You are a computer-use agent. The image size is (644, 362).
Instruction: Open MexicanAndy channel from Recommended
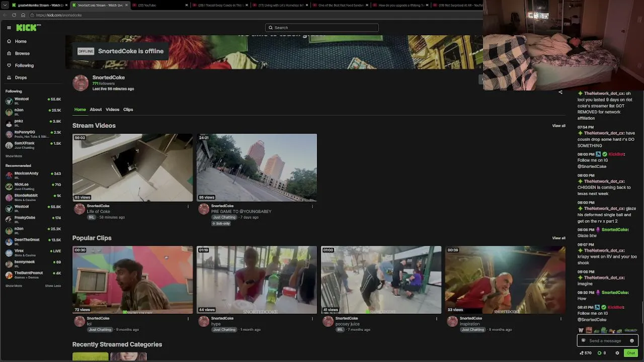pyautogui.click(x=33, y=175)
